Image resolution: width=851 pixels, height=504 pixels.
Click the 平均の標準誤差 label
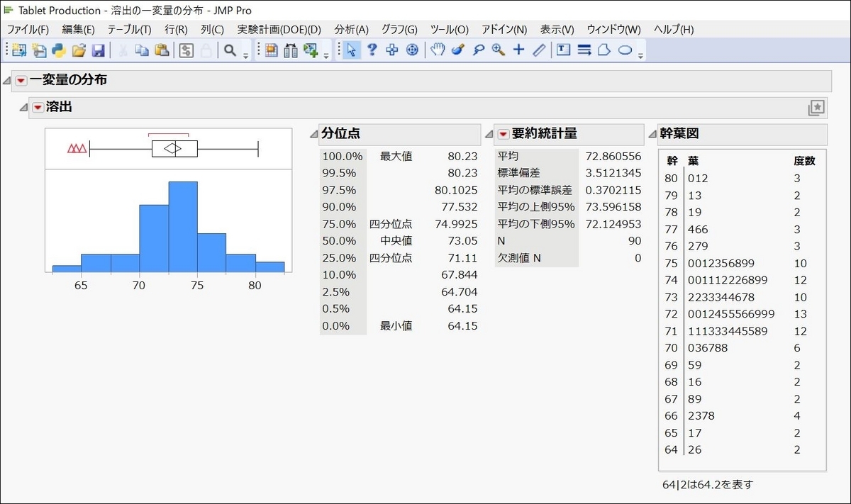(535, 190)
